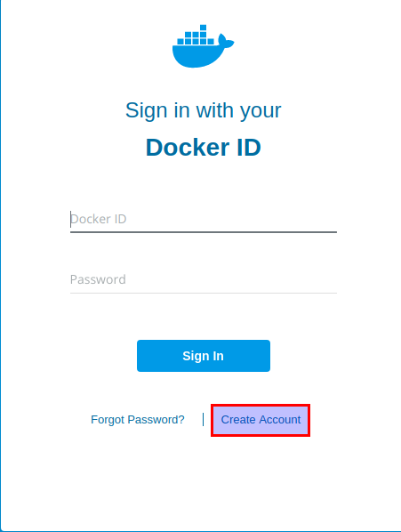Screen dimensions: 401x532
Task: Submit the form with Sign In
Action: click(x=204, y=356)
